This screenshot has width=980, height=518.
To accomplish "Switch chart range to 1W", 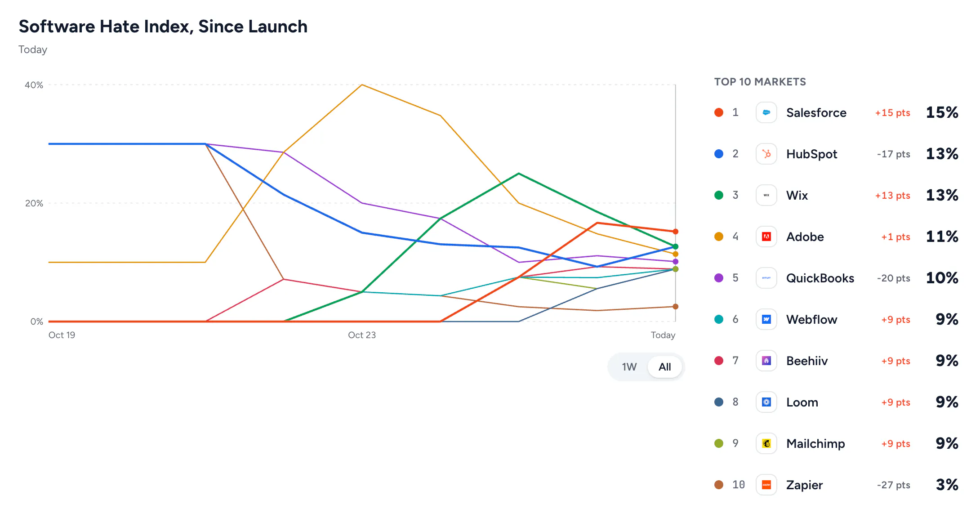I will [x=629, y=367].
